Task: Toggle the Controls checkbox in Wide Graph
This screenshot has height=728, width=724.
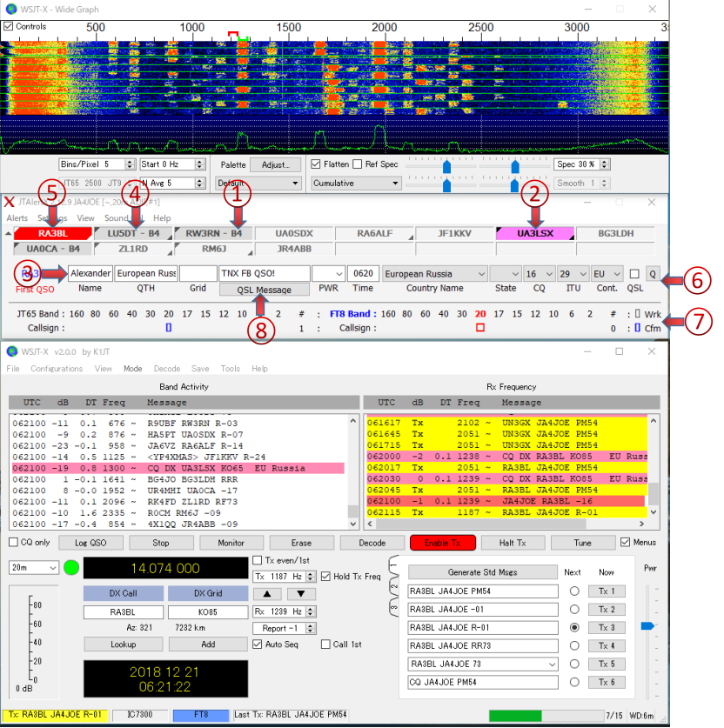Action: pos(9,26)
